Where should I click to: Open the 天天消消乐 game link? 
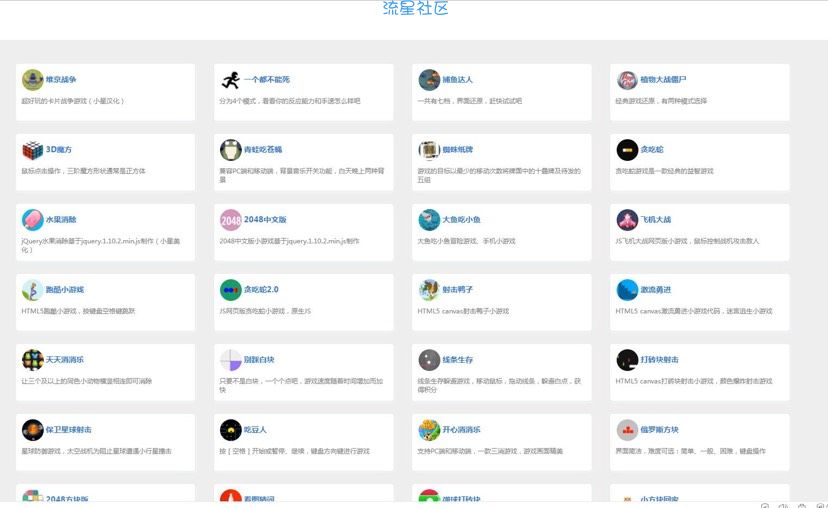(65, 360)
